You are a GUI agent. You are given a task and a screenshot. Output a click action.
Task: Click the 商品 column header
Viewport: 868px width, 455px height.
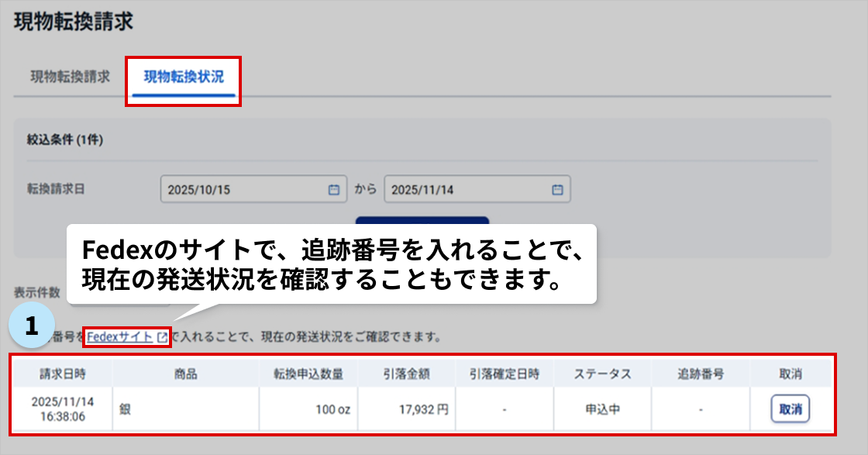point(186,374)
